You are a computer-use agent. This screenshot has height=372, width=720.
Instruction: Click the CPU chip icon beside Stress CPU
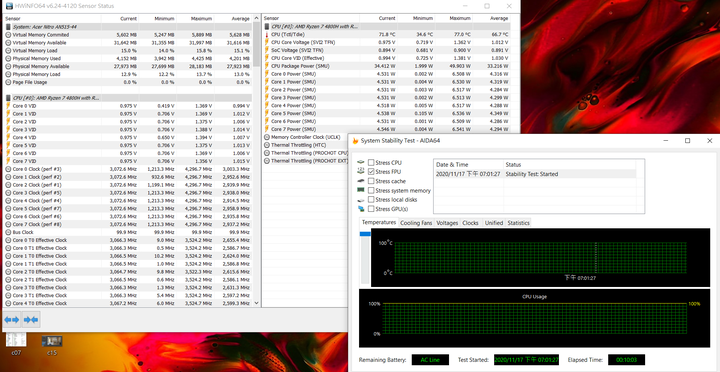[361, 163]
